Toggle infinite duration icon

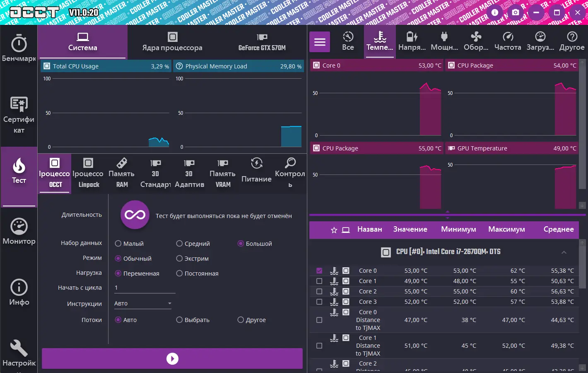[x=135, y=215]
